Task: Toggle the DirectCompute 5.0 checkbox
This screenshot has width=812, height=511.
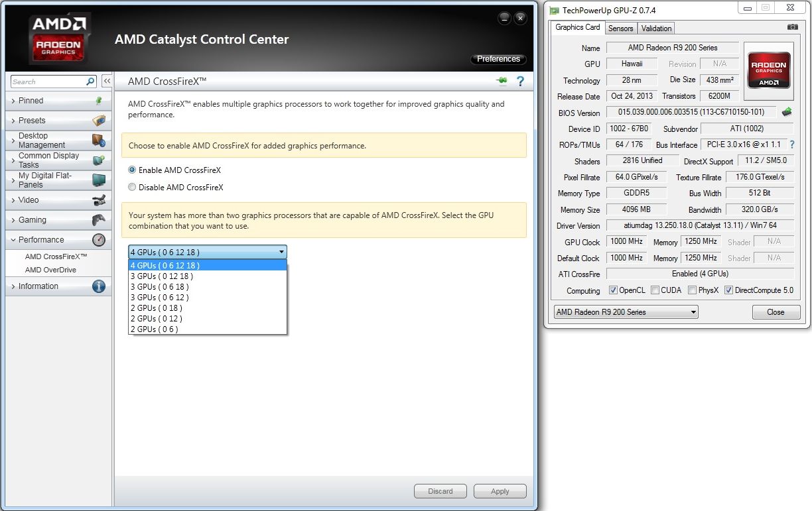Action: [728, 290]
